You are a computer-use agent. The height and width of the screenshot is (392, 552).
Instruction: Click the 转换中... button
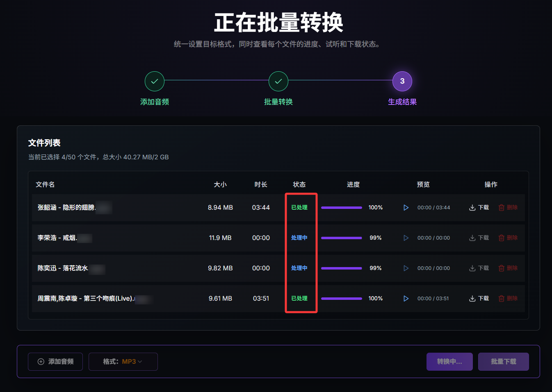[449, 362]
